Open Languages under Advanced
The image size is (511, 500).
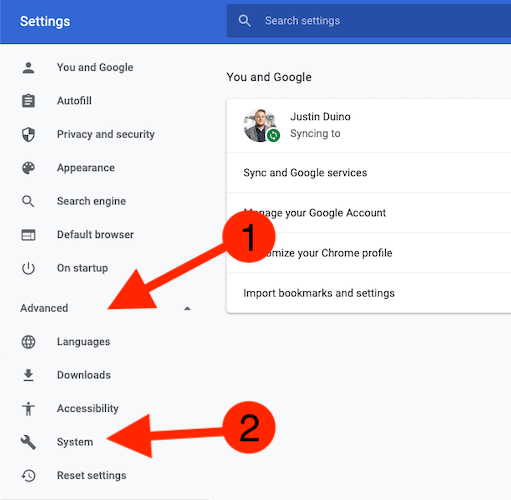click(83, 342)
